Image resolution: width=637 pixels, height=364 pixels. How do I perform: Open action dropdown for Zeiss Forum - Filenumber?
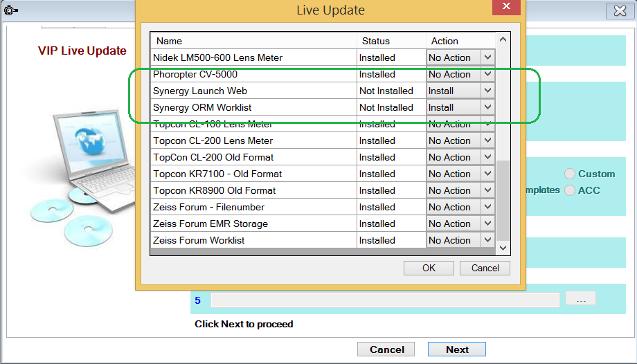[487, 208]
